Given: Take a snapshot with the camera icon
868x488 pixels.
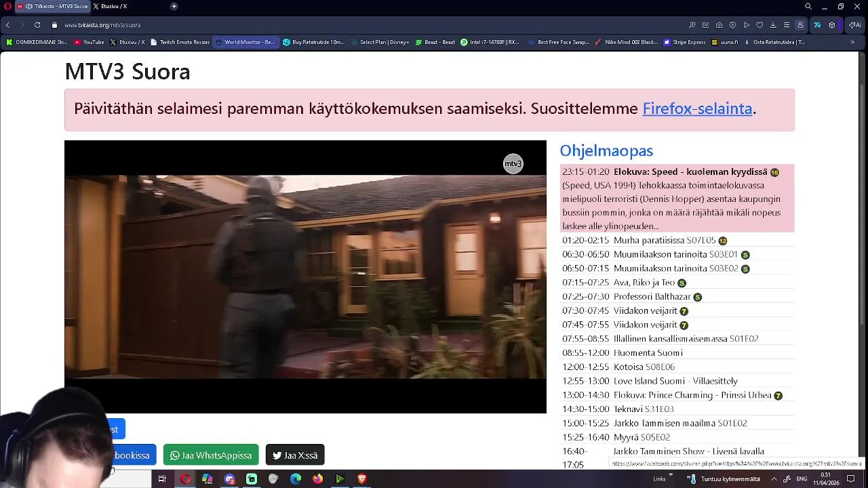Looking at the screenshot, I should coord(719,25).
